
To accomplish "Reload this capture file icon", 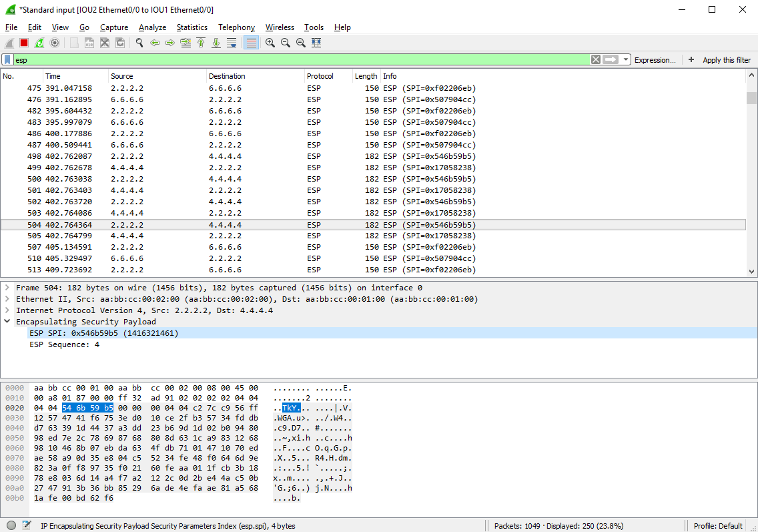I will (x=120, y=43).
